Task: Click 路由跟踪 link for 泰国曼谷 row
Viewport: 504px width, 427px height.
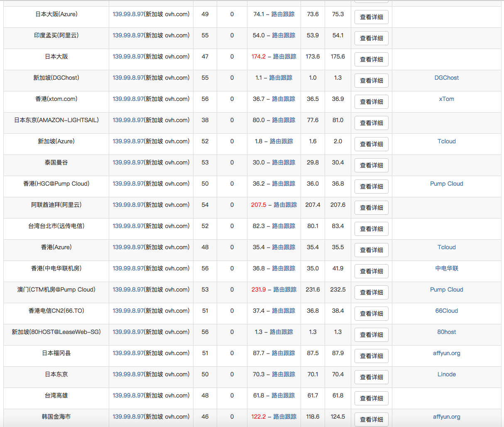Action: pyautogui.click(x=284, y=163)
